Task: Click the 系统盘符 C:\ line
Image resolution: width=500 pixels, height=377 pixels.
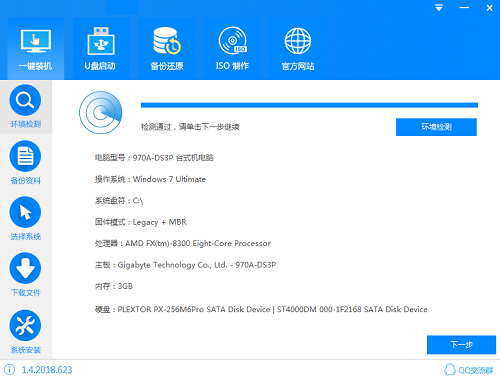Action: pyautogui.click(x=119, y=201)
